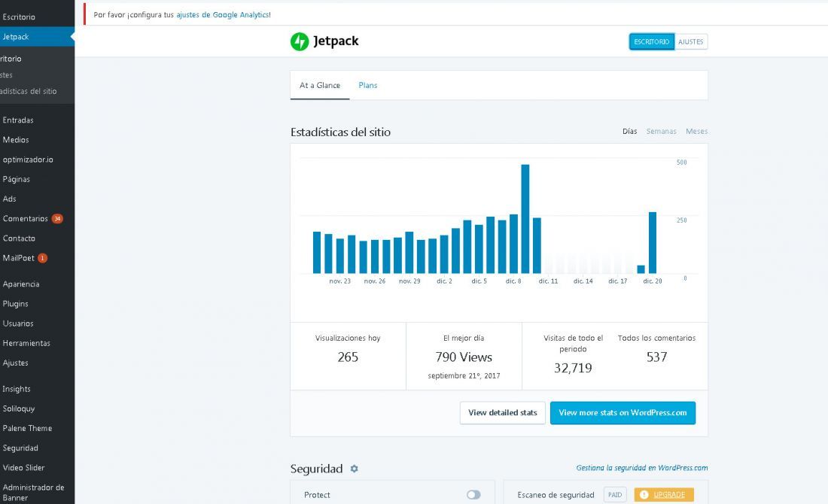Click the tall bar at dic. 20
Image resolution: width=828 pixels, height=504 pixels.
tap(652, 243)
